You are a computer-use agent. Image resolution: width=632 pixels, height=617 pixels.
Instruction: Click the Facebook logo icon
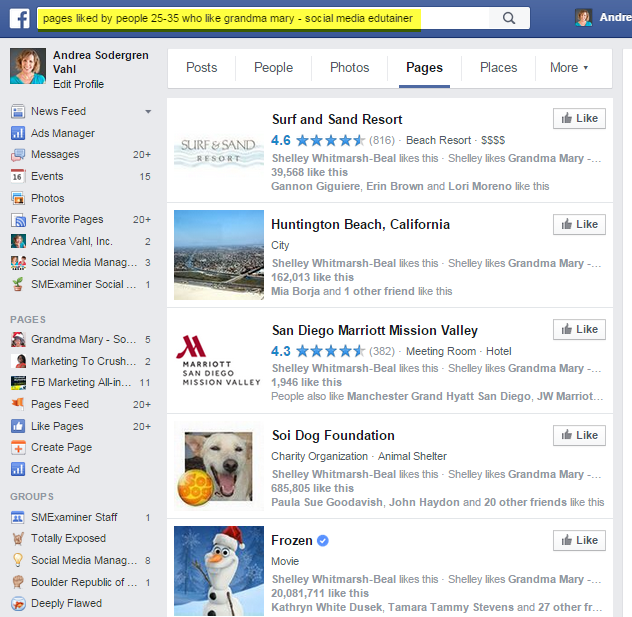19,19
